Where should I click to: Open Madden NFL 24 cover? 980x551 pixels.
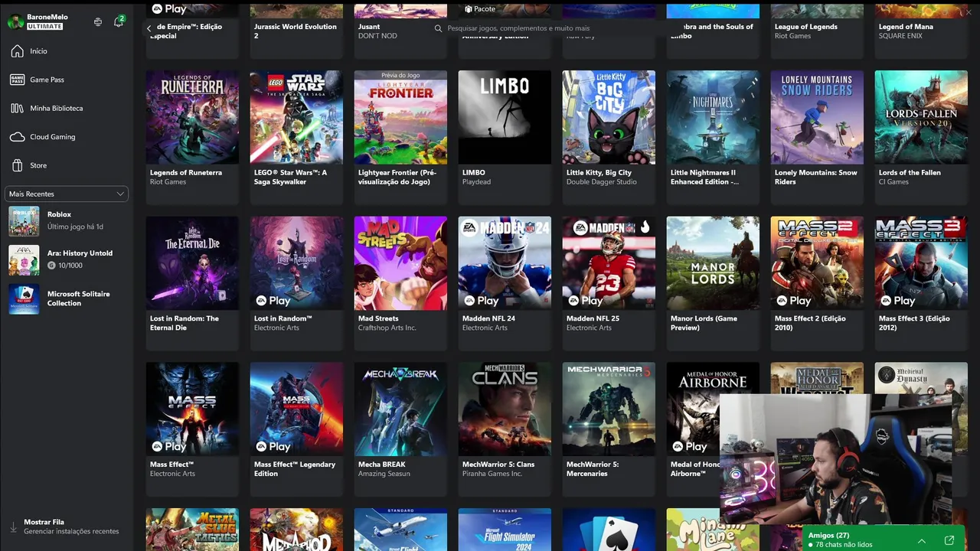(505, 263)
